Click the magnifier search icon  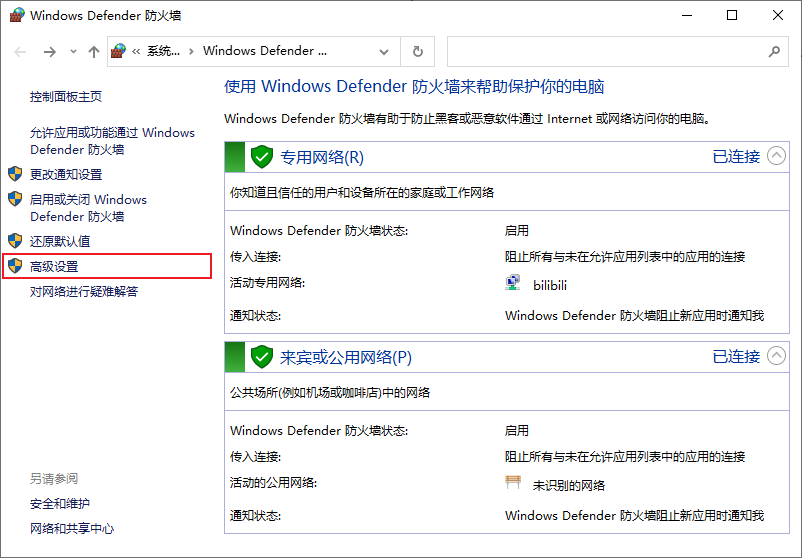tap(774, 52)
